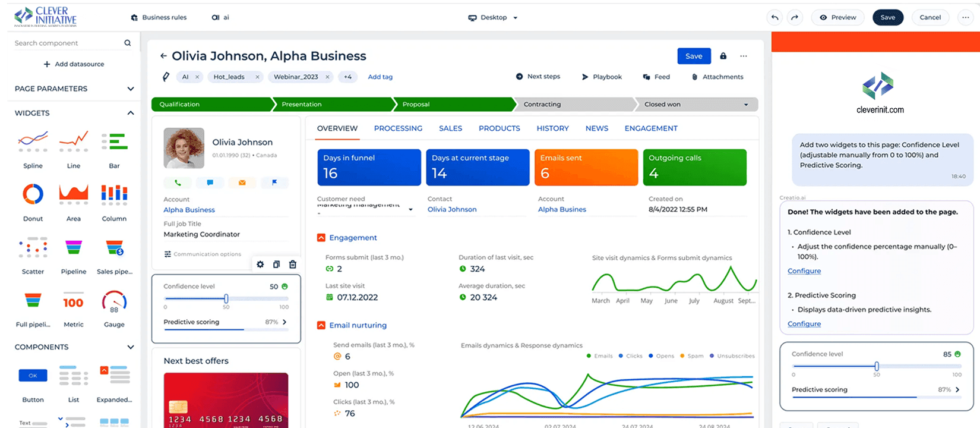The width and height of the screenshot is (980, 428).
Task: Click the lock icon beside Save
Action: 723,56
